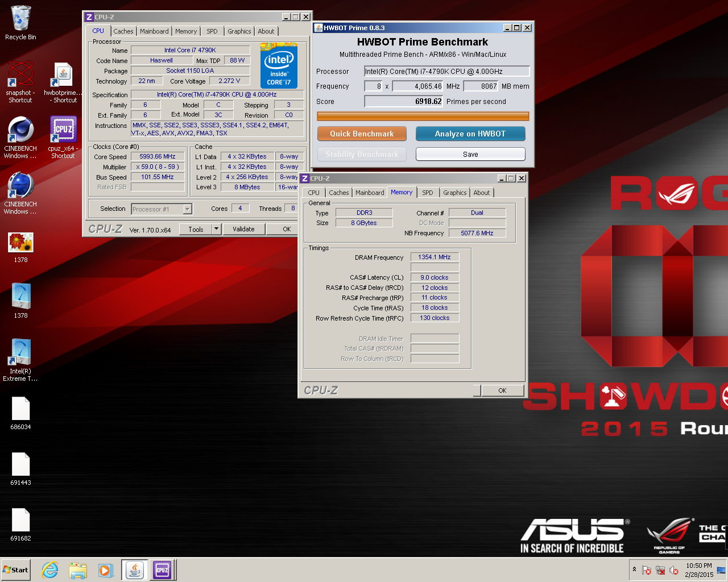
Task: Switch to CPU tab in the lower CPU-Z window
Action: (314, 193)
